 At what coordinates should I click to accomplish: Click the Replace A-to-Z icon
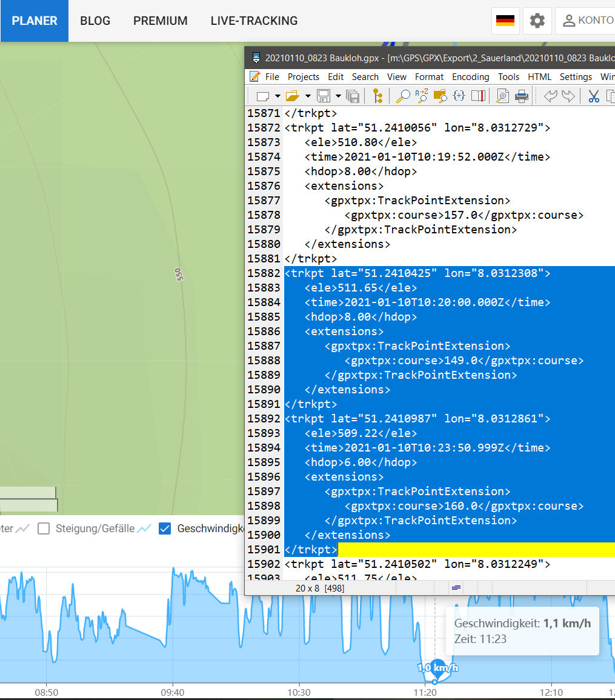(x=422, y=96)
